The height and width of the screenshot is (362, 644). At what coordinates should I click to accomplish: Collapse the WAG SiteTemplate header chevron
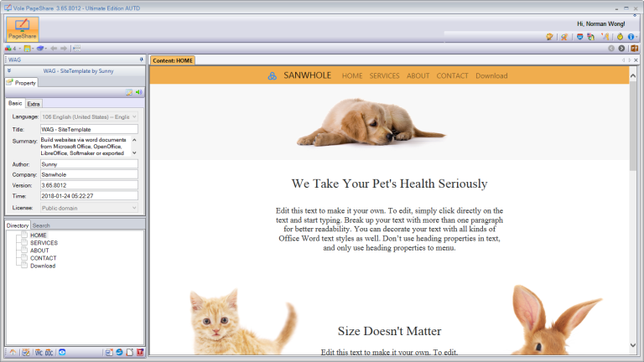coord(9,70)
